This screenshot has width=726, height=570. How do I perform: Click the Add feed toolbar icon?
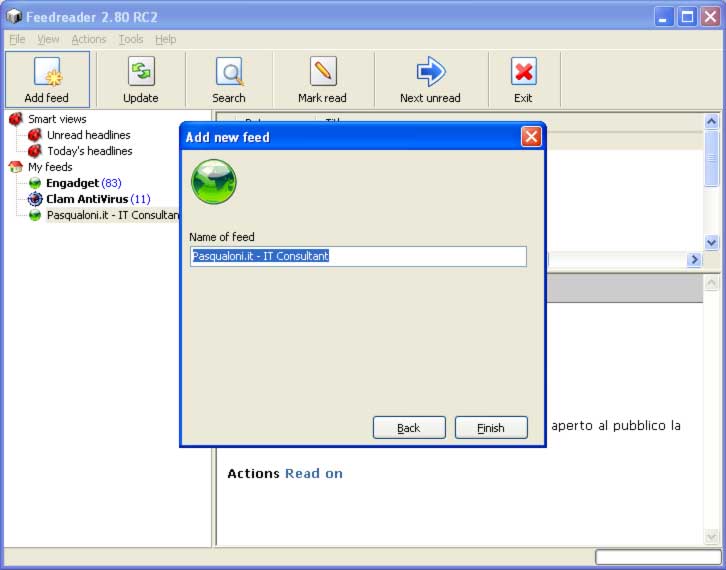coord(48,72)
